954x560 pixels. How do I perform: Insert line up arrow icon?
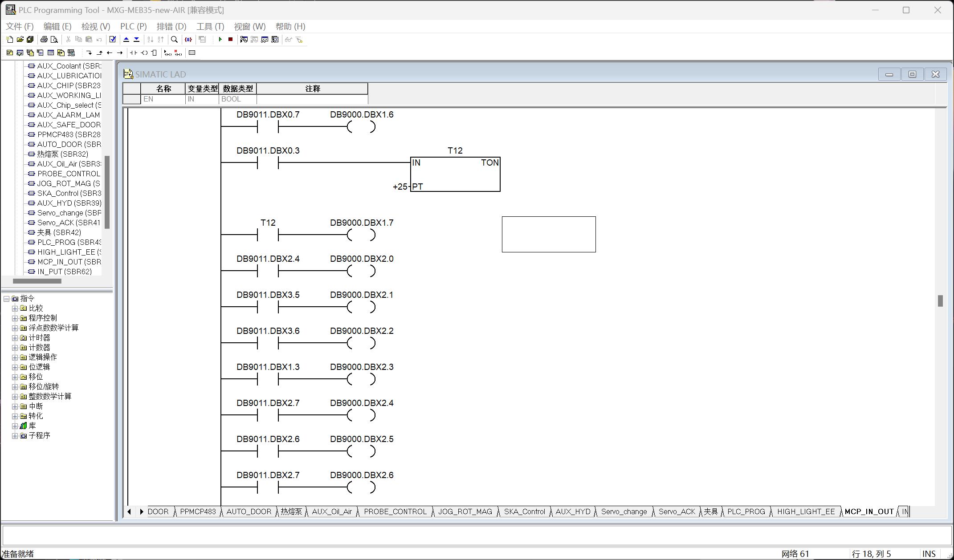99,53
